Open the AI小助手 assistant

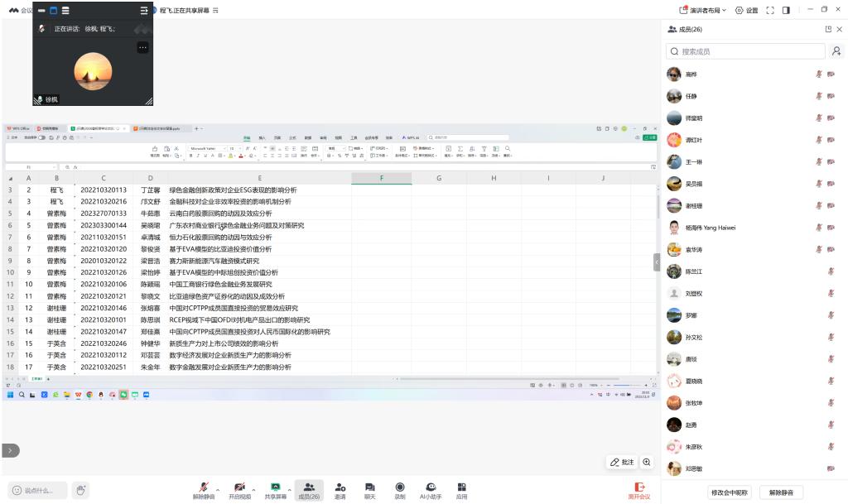[x=431, y=490]
